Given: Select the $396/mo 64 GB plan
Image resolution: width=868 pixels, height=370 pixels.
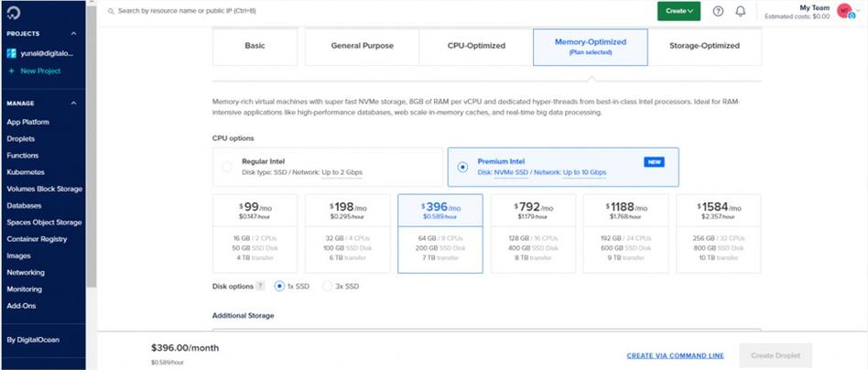Looking at the screenshot, I should click(x=440, y=234).
